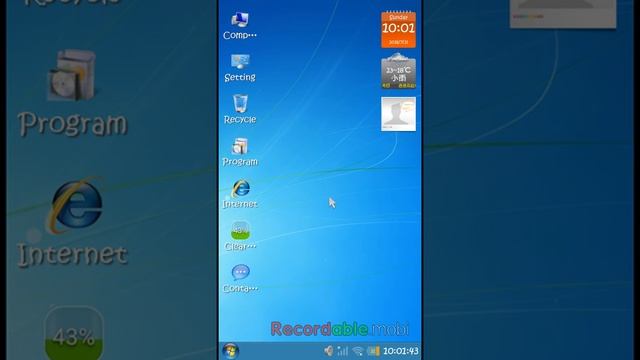Open the weather widget showing 23~18°C
The height and width of the screenshot is (360, 640).
coord(398,71)
